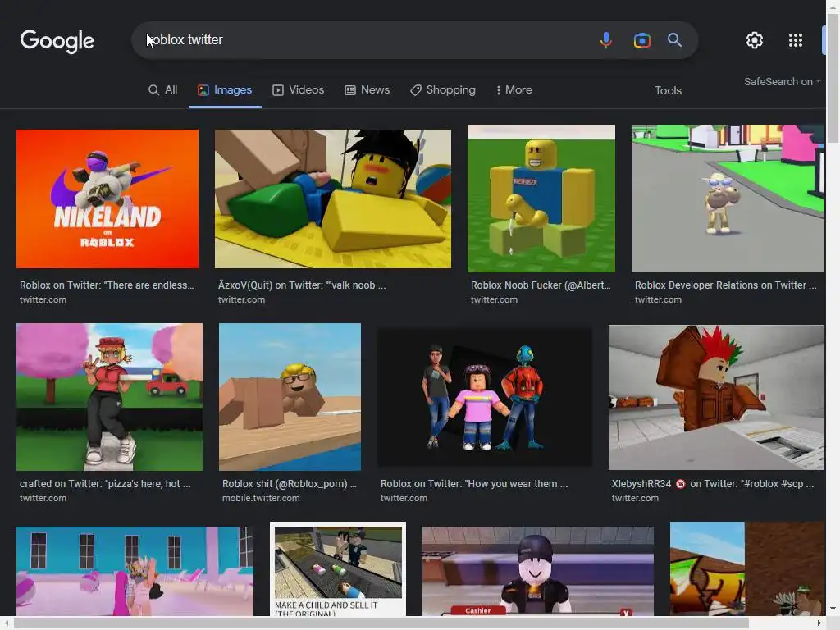The image size is (840, 630).
Task: Open search by image camera icon
Action: (x=641, y=40)
